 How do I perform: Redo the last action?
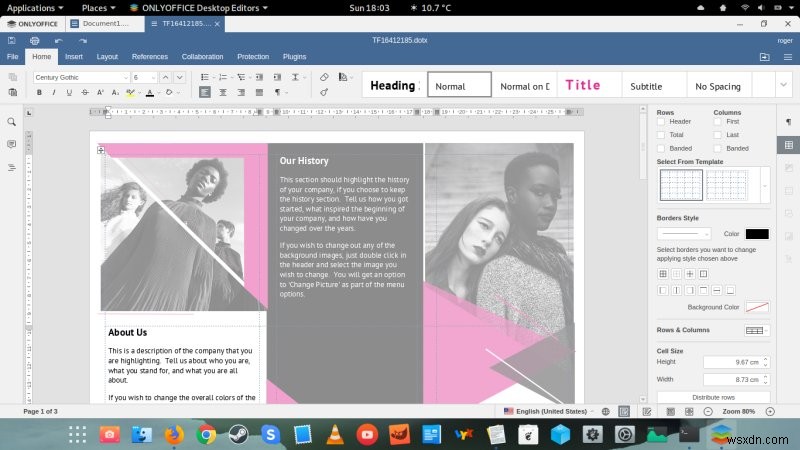pyautogui.click(x=83, y=40)
